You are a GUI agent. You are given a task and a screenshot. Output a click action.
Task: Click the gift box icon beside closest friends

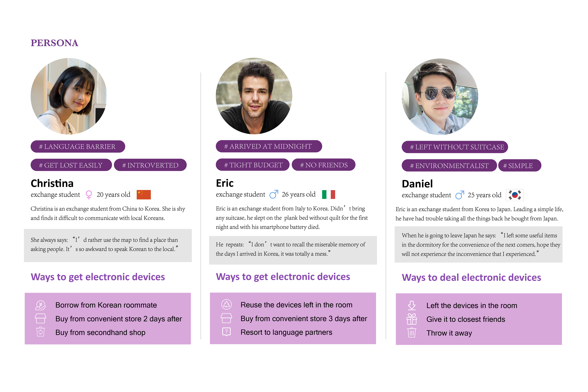411,319
